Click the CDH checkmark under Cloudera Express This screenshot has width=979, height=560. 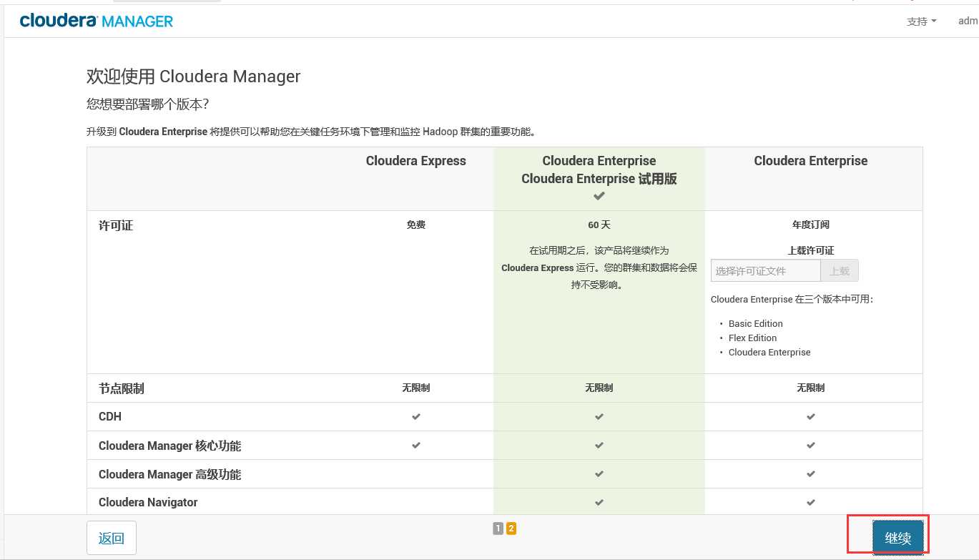point(416,416)
